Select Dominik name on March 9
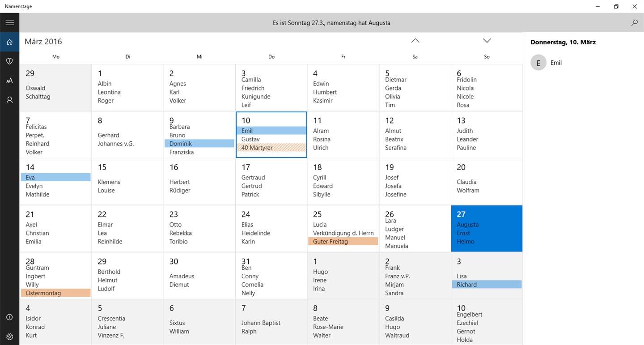 click(x=199, y=144)
